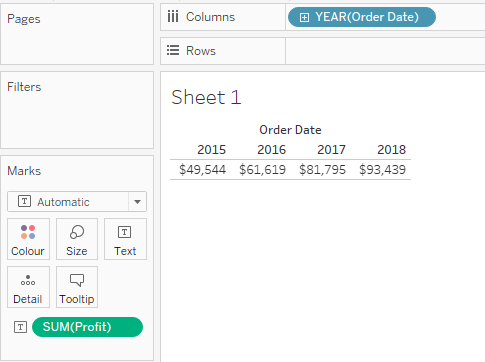Screen dimensions: 485x362
Task: Open the Text marks card
Action: [x=125, y=239]
